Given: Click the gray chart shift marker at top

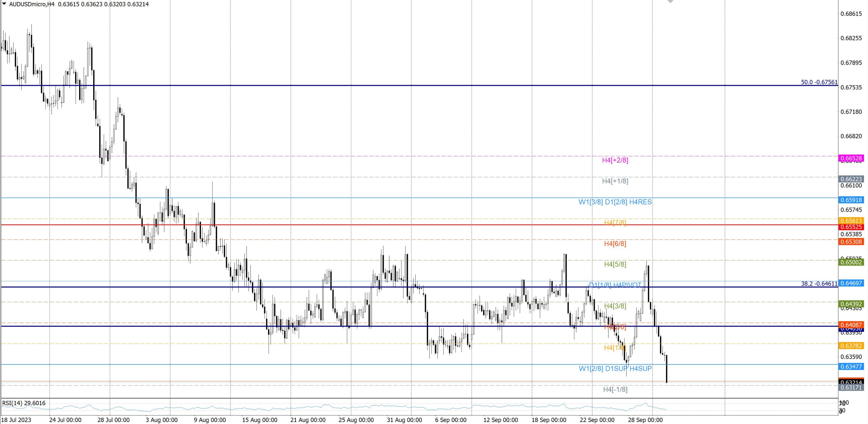Looking at the screenshot, I should (x=670, y=1).
